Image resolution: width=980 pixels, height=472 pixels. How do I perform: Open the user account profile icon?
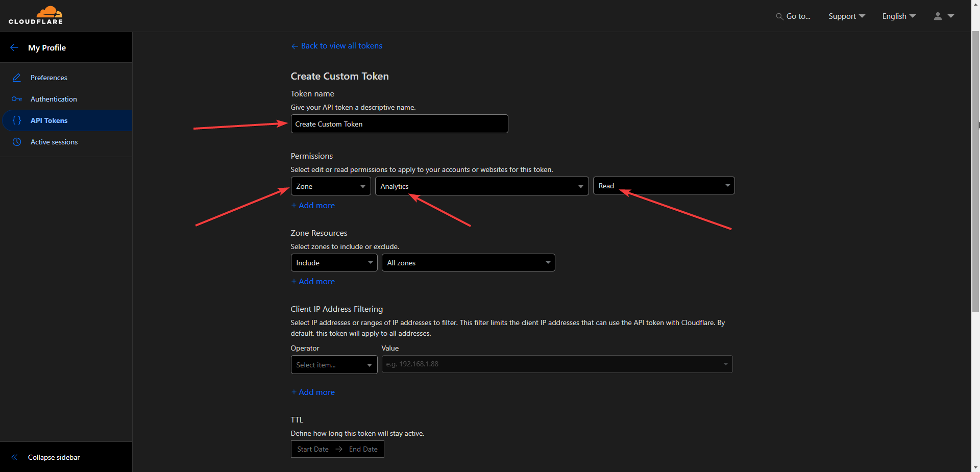click(938, 16)
